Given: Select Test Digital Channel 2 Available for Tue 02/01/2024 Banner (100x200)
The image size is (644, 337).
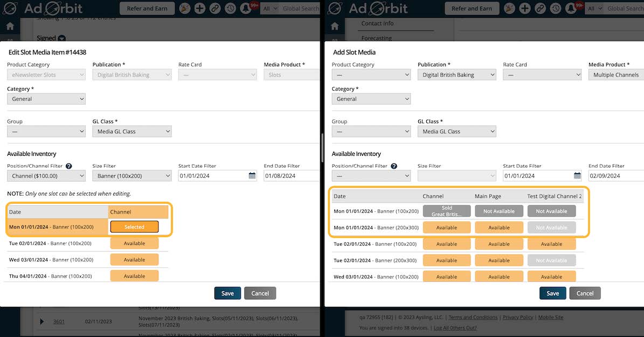Looking at the screenshot, I should pyautogui.click(x=552, y=244).
